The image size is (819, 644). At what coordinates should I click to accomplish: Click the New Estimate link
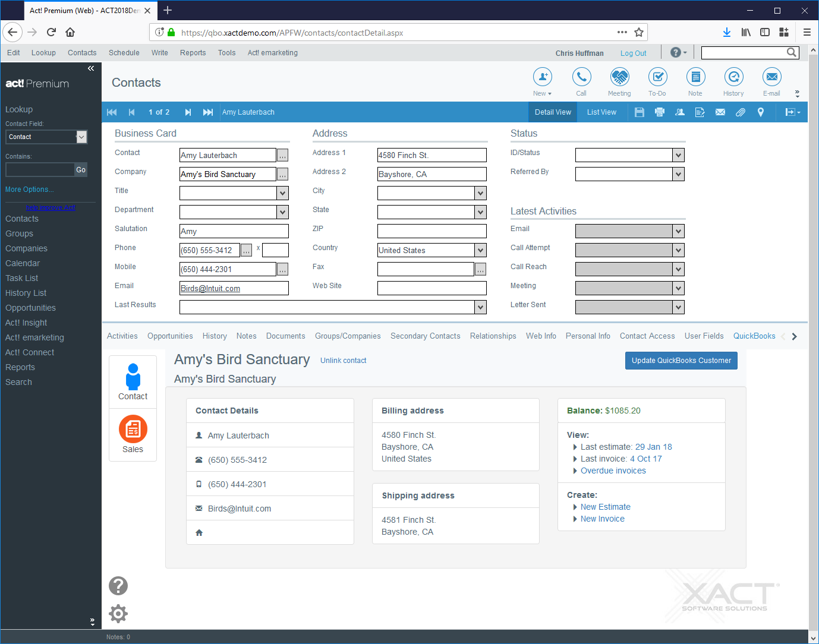(606, 507)
